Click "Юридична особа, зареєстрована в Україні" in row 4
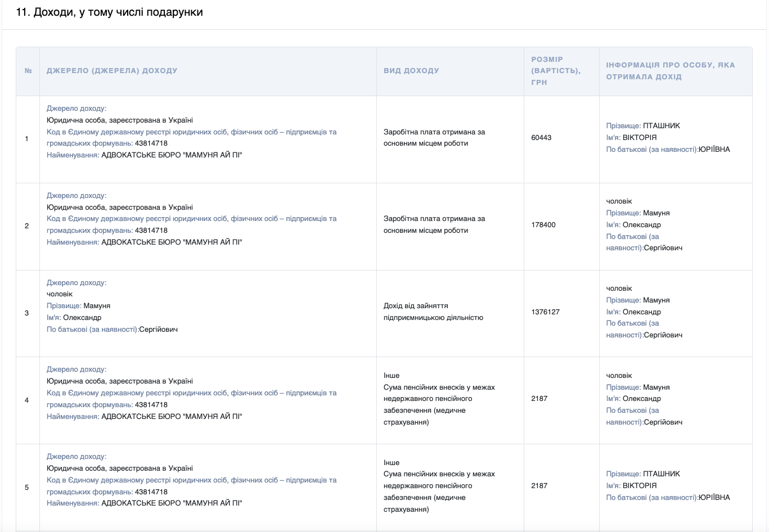Viewport: 769px width, 532px height. tap(120, 381)
